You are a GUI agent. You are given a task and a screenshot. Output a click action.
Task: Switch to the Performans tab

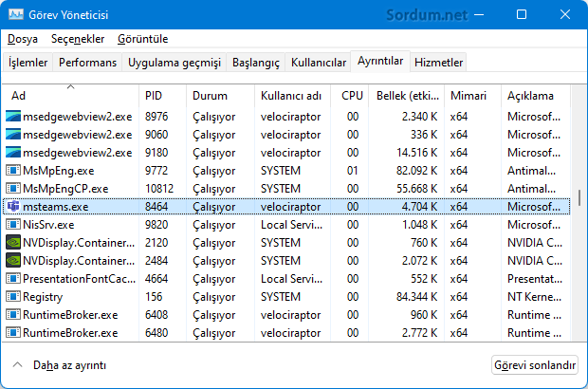[x=87, y=63]
